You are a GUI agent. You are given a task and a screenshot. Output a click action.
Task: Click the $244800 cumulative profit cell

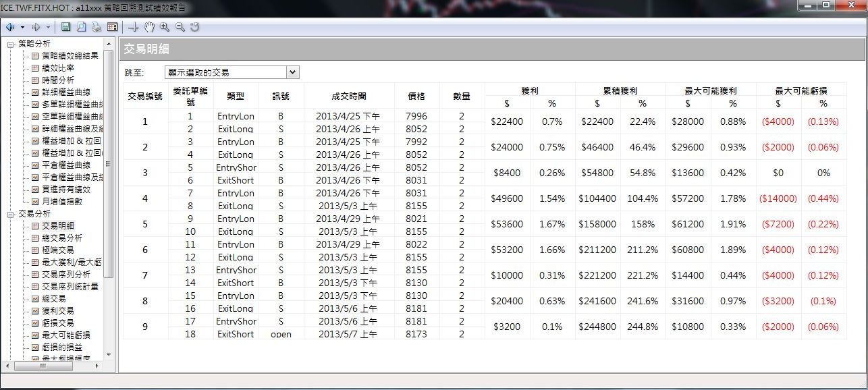click(597, 327)
